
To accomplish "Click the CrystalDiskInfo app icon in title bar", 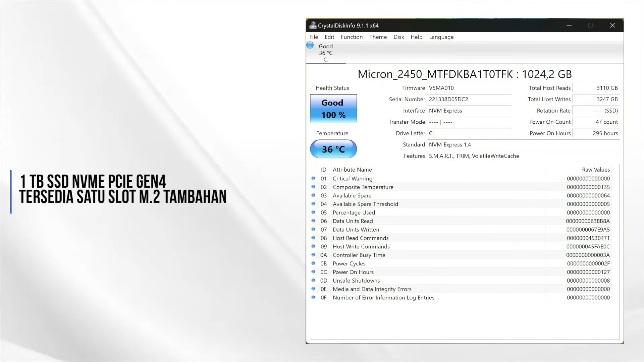I will pos(313,25).
